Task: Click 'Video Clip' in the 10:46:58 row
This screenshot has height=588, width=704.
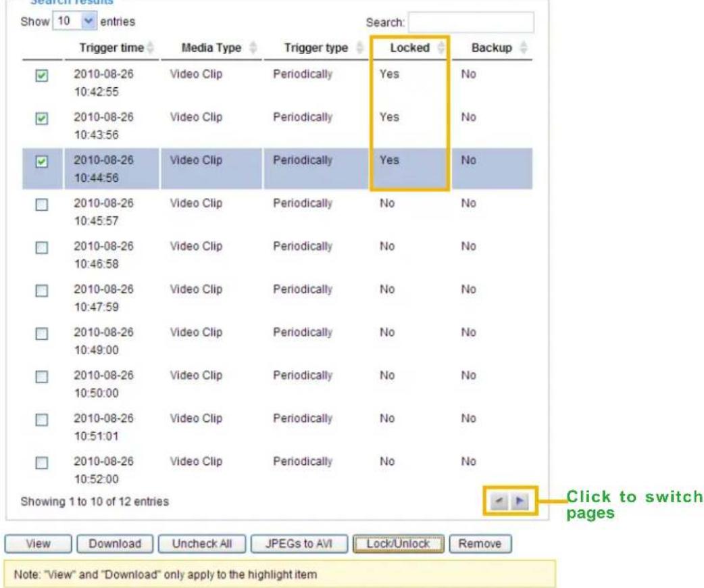Action: [196, 246]
